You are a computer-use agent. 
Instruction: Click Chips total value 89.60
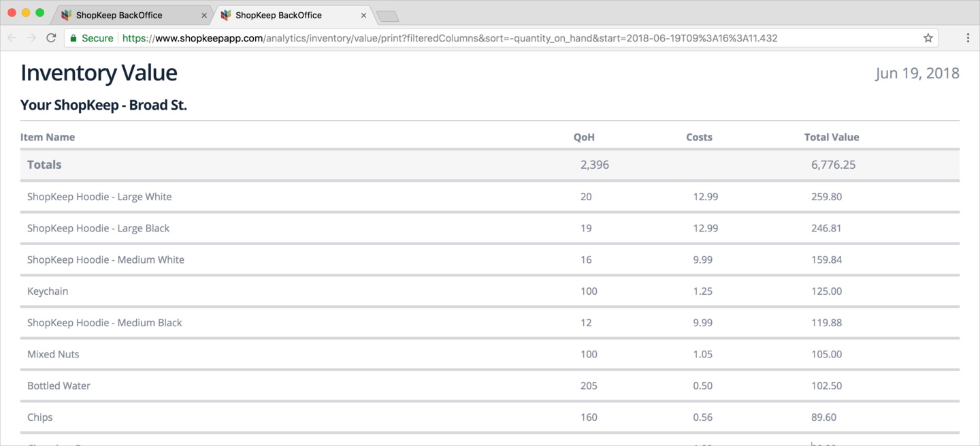pos(823,417)
